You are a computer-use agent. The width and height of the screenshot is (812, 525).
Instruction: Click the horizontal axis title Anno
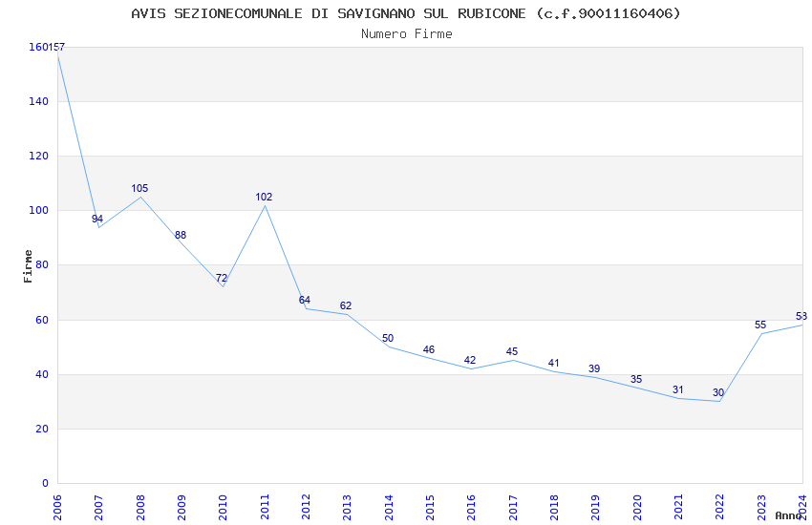[x=788, y=515]
